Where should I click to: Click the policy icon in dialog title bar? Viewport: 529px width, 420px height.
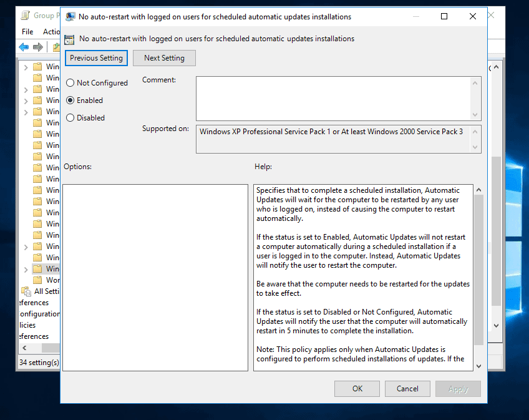tap(70, 17)
